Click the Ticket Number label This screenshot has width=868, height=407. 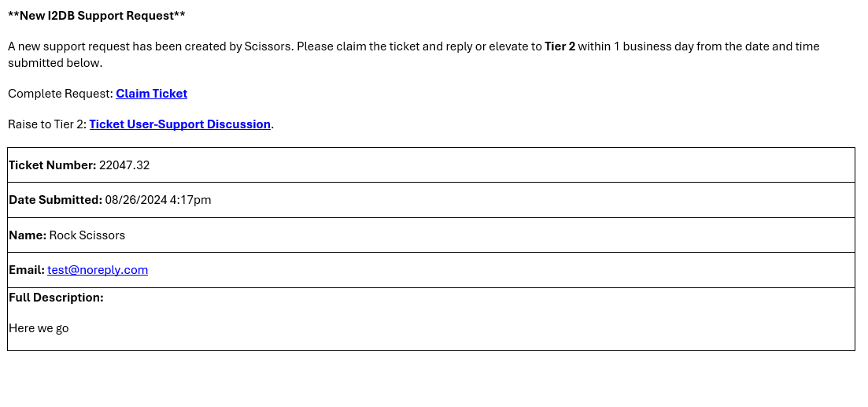(x=53, y=165)
